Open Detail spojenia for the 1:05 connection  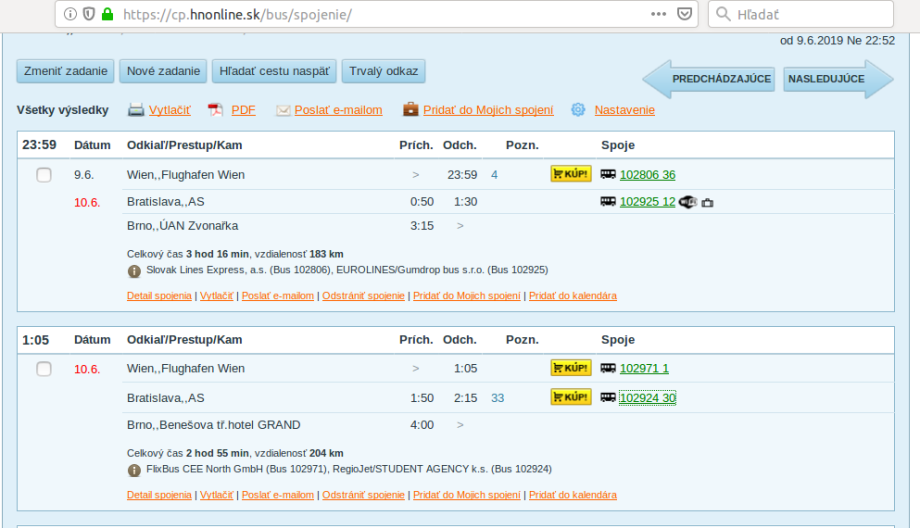point(159,495)
